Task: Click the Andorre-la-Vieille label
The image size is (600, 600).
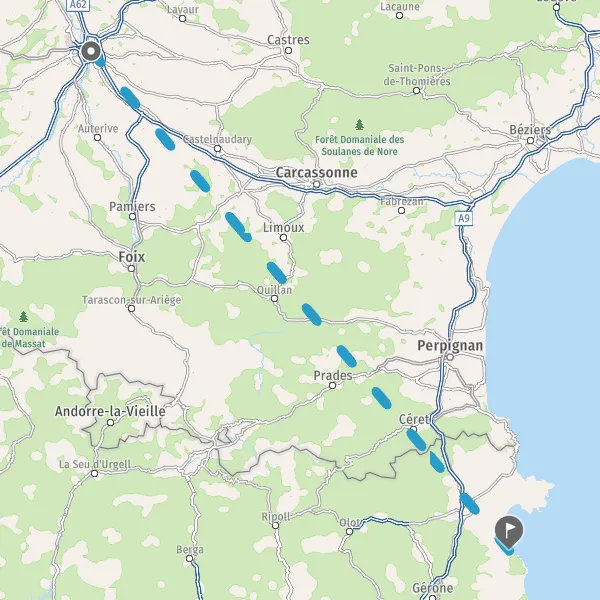Action: pos(110,411)
